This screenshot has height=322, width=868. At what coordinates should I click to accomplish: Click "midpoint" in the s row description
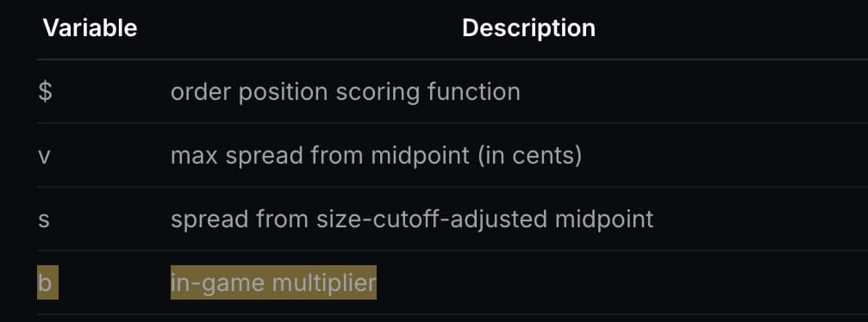[604, 220]
